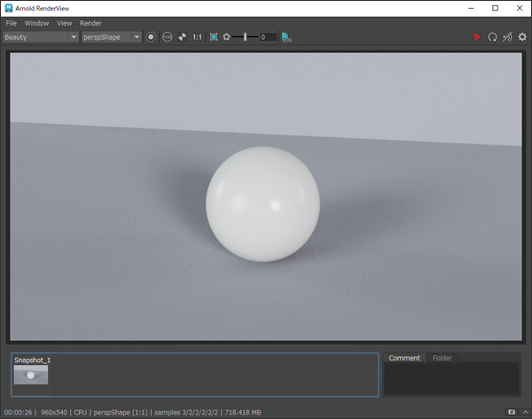This screenshot has height=419, width=532.
Task: Collapse the snapshot panel with bottom-right chevron
Action: pyautogui.click(x=523, y=412)
